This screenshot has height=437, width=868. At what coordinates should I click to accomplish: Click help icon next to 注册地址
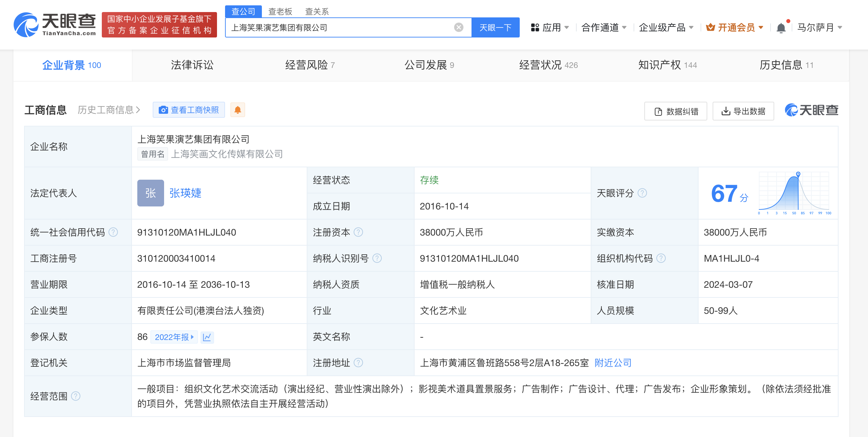tap(358, 363)
